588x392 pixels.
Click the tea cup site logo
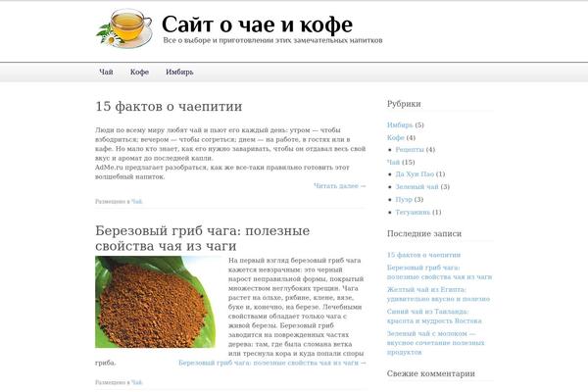(x=124, y=28)
